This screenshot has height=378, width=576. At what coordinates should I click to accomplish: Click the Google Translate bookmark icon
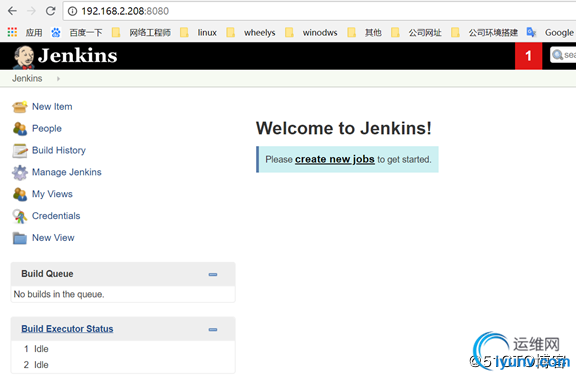(531, 32)
